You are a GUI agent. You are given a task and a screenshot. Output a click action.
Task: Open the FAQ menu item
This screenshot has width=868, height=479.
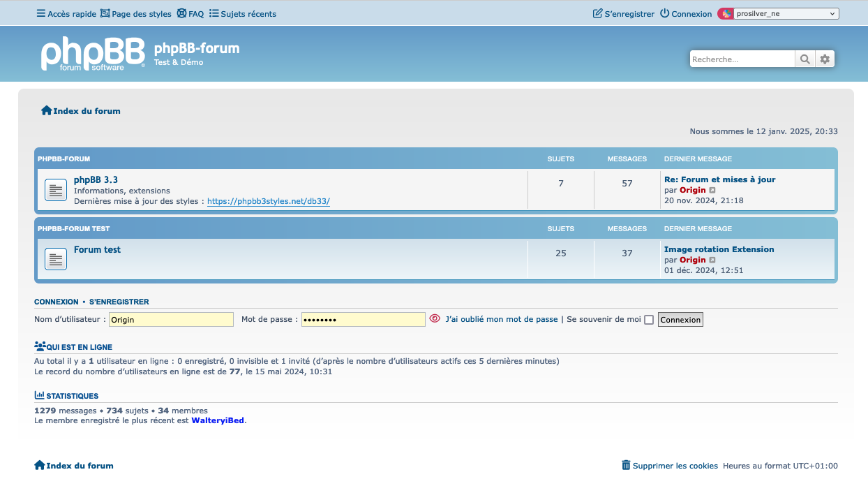point(190,14)
